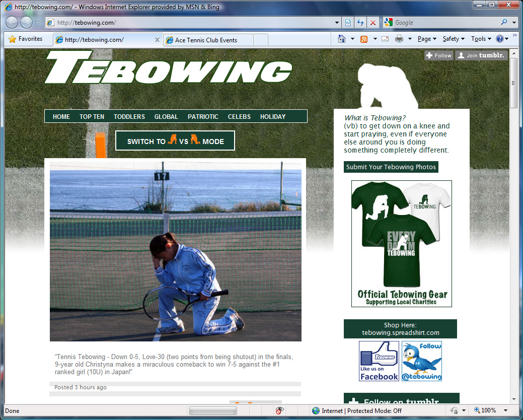Viewport: 523px width, 420px height.
Task: Click the Join tumblr button
Action: [481, 55]
